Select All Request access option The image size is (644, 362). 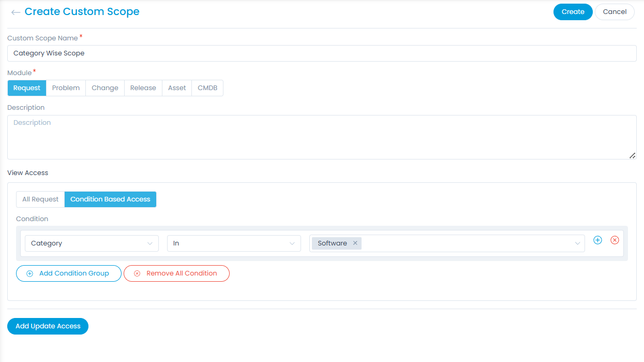[x=40, y=199]
